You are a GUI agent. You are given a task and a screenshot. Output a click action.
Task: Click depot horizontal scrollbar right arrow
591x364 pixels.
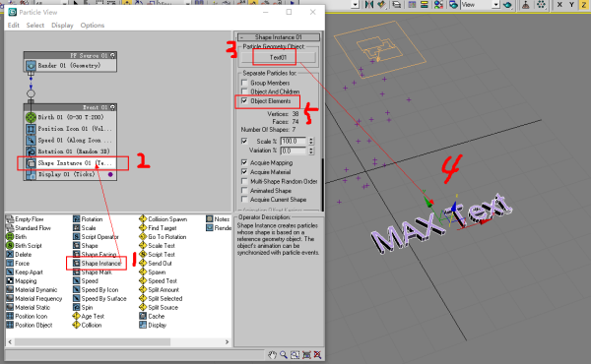pos(227,341)
